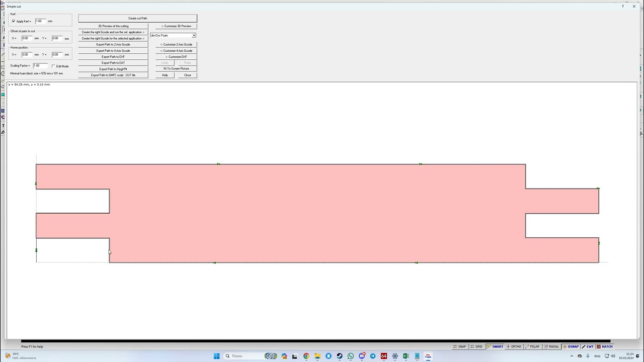Image resolution: width=644 pixels, height=362 pixels.
Task: Toggle SNAP in the status bar
Action: click(x=460, y=346)
